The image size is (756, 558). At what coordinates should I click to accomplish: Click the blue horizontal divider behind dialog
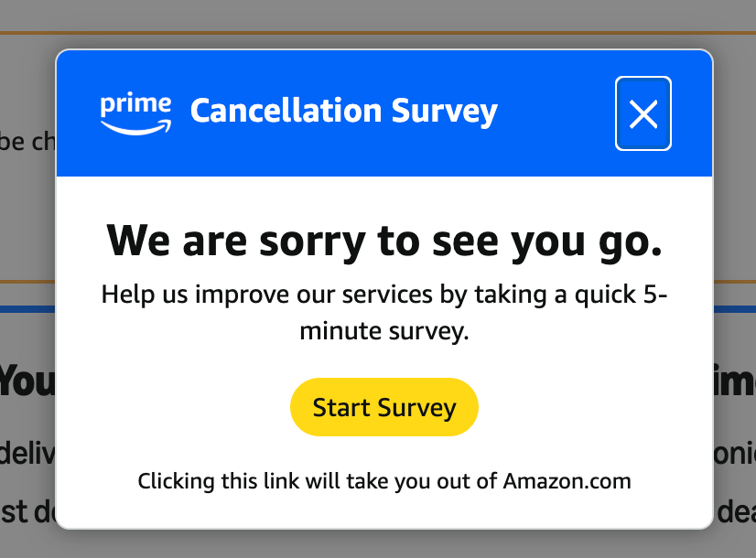[26, 309]
